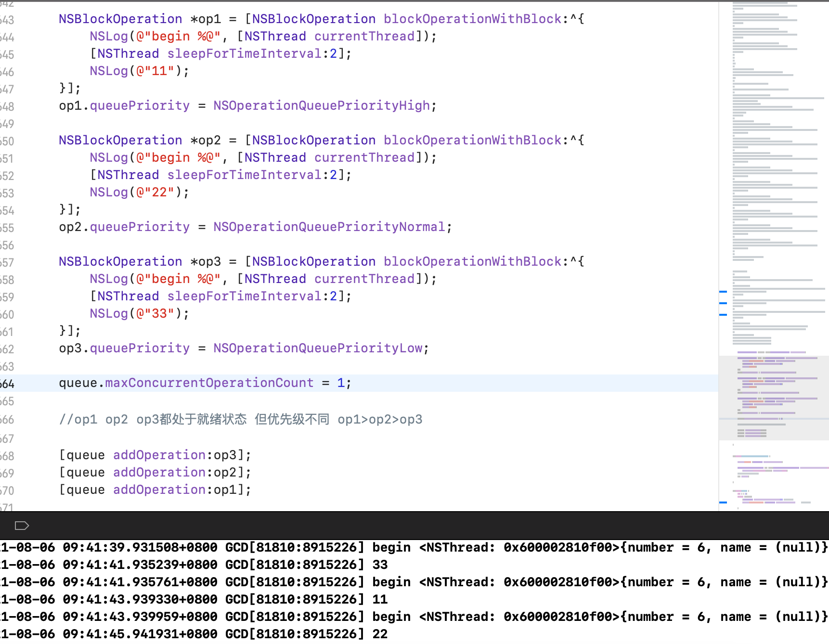Image resolution: width=829 pixels, height=644 pixels.
Task: Click console output line reading 33
Action: [194, 565]
